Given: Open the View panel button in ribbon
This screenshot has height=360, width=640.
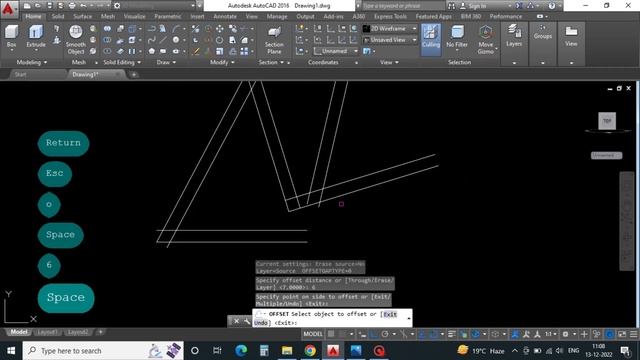Looking at the screenshot, I should 571,36.
